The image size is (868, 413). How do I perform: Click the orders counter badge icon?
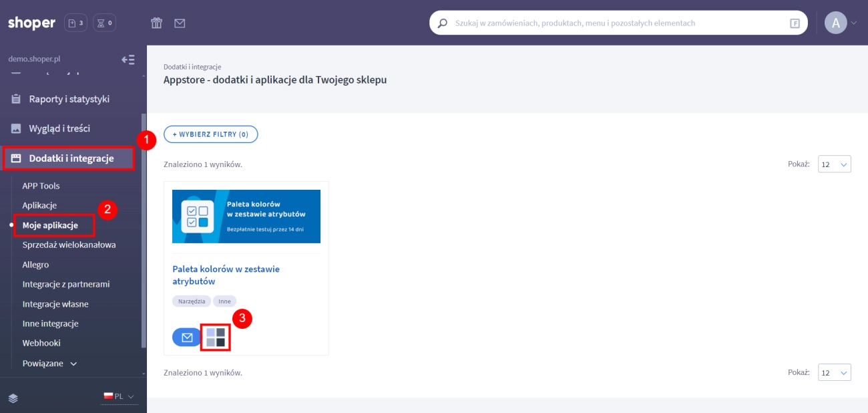coord(75,23)
